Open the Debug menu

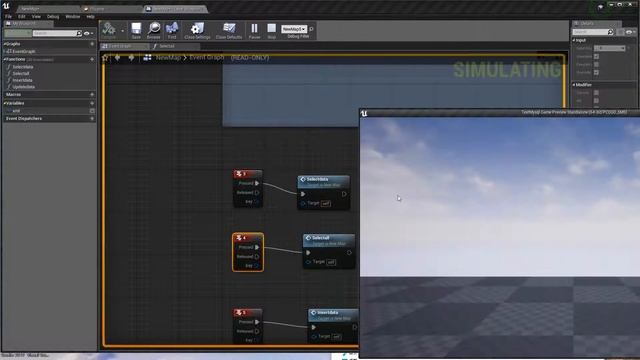click(x=53, y=16)
